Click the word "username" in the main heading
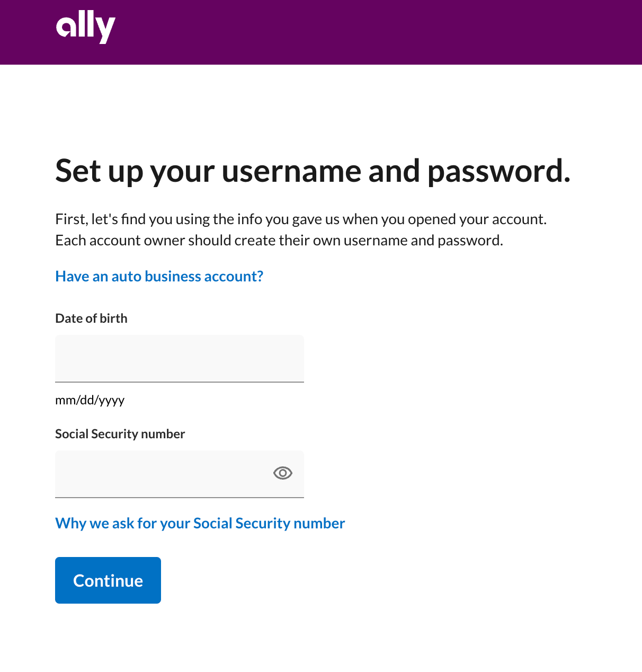The height and width of the screenshot is (672, 642). tap(291, 171)
